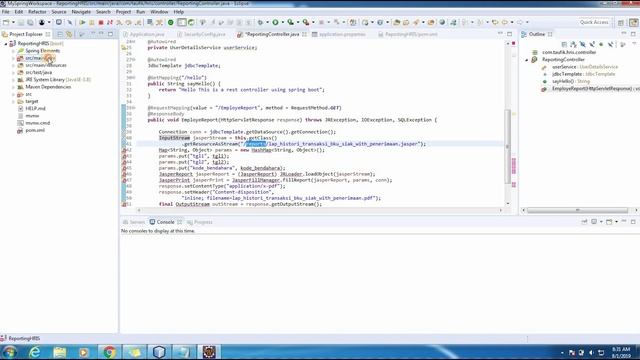Click the green Resume play icon

click(82, 22)
